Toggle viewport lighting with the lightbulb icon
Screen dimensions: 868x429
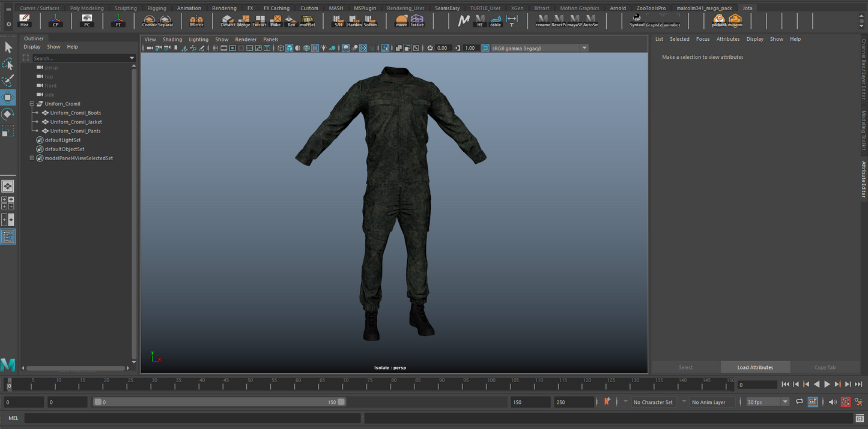pos(323,48)
